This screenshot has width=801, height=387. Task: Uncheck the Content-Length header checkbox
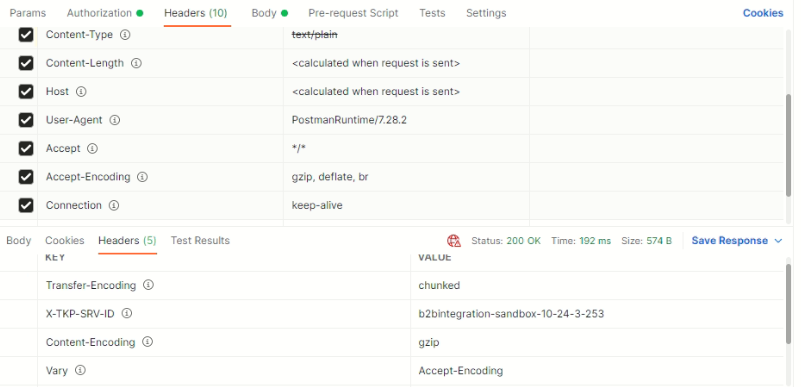tap(26, 63)
